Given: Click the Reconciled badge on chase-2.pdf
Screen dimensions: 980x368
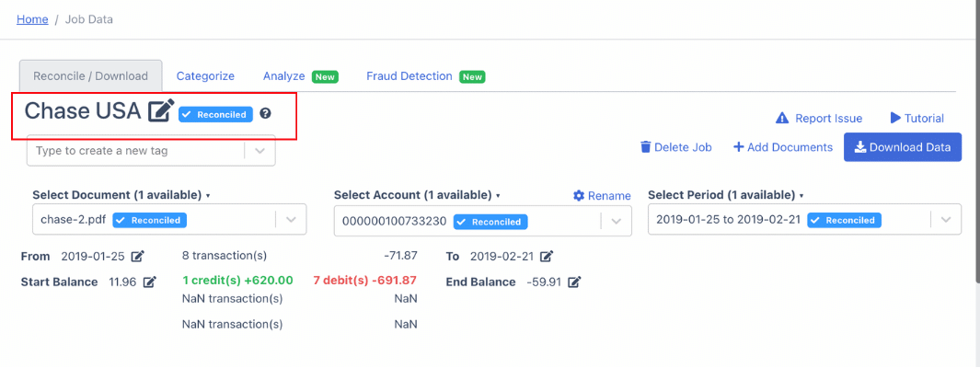Looking at the screenshot, I should tap(150, 220).
